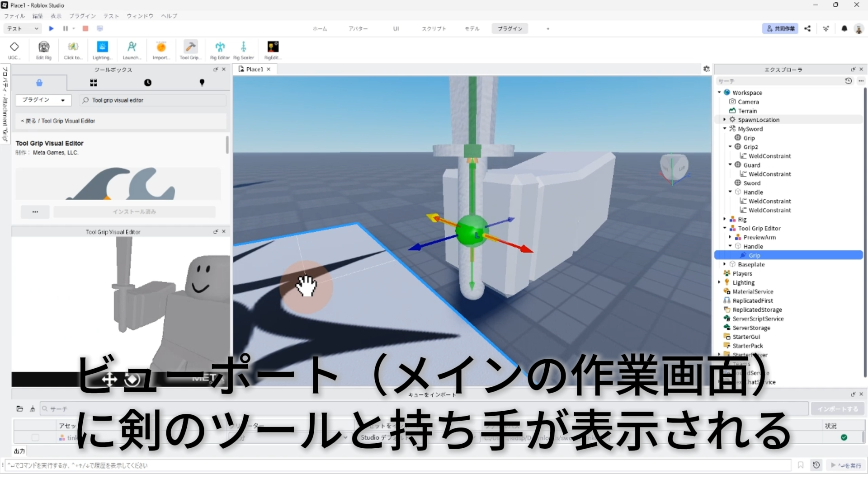
Task: Open the notifications bell icon
Action: click(x=844, y=28)
